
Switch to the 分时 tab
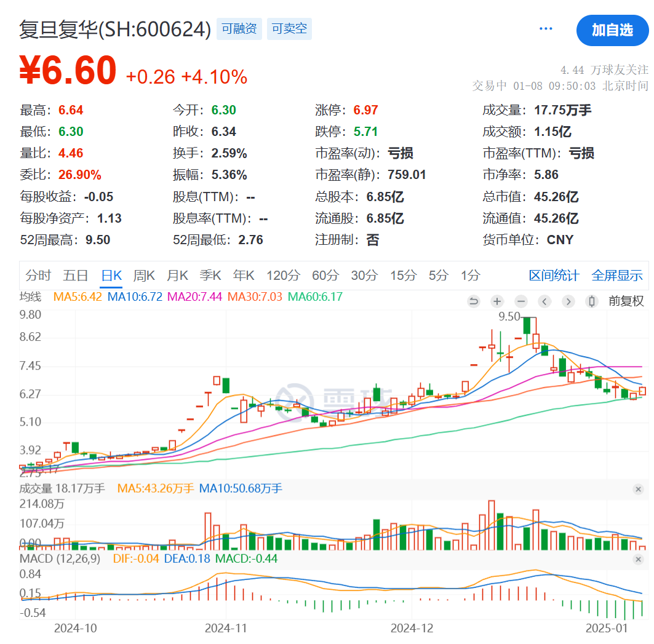(x=38, y=276)
